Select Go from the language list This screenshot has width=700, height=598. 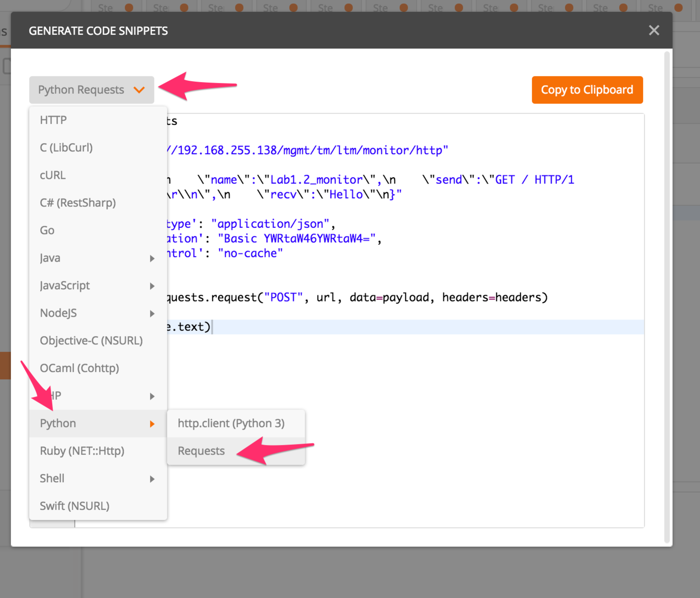[98, 230]
